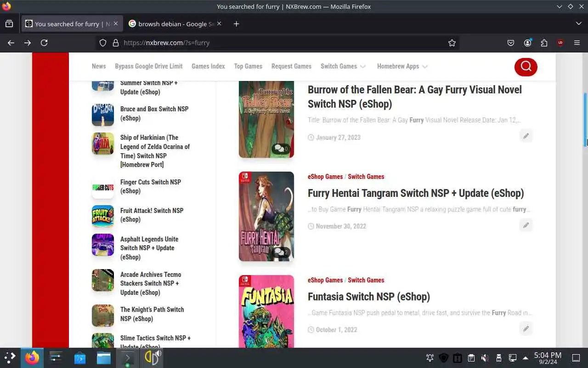Open the application launcher in the taskbar
The width and height of the screenshot is (588, 368).
pyautogui.click(x=10, y=357)
